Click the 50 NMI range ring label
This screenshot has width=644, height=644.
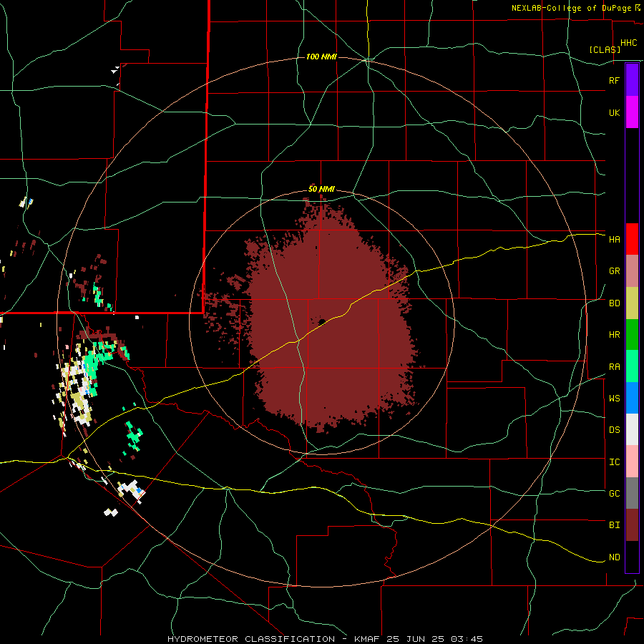coord(321,189)
